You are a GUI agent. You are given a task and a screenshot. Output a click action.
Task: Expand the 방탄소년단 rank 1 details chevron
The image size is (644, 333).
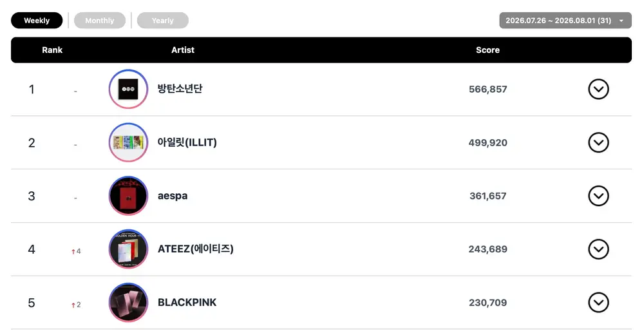tap(598, 89)
